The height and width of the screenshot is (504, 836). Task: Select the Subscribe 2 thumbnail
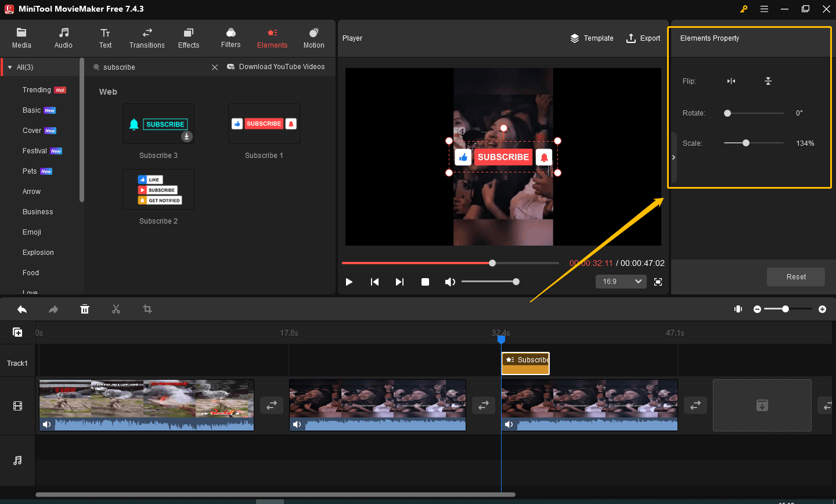tap(158, 189)
